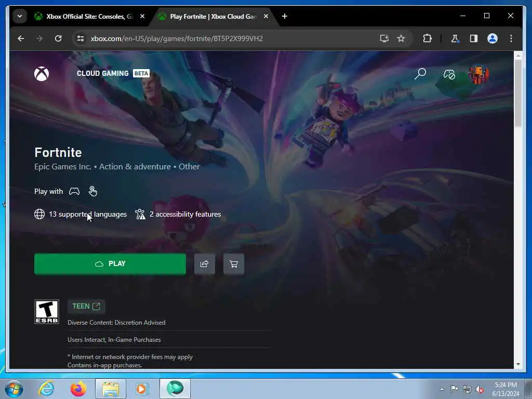Open Chrome three-dot menu

(x=511, y=38)
